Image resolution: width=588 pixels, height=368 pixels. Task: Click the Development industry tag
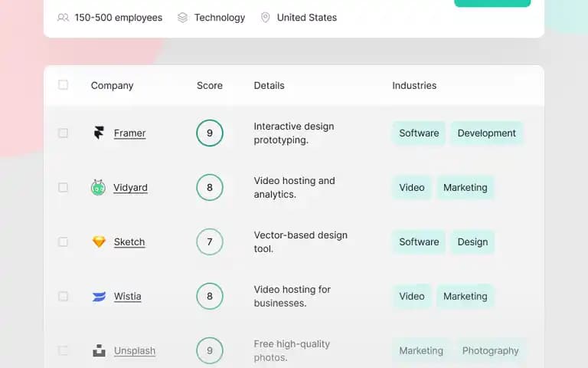pos(487,133)
